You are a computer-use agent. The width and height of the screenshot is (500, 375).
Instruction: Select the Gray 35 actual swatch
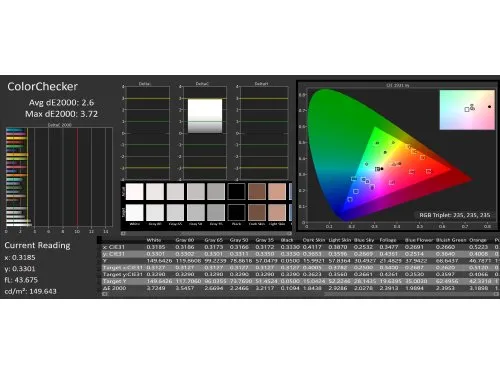tap(216, 191)
